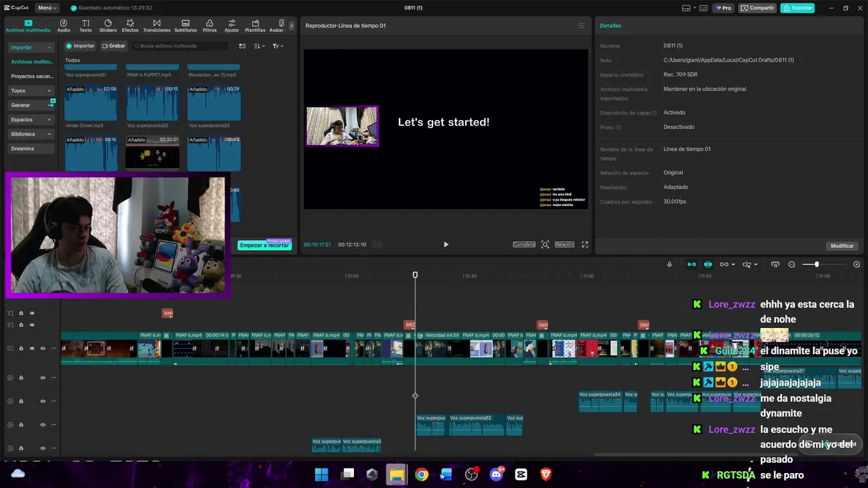Click the Exportar button
Screen dimensions: 868x488
pos(797,8)
